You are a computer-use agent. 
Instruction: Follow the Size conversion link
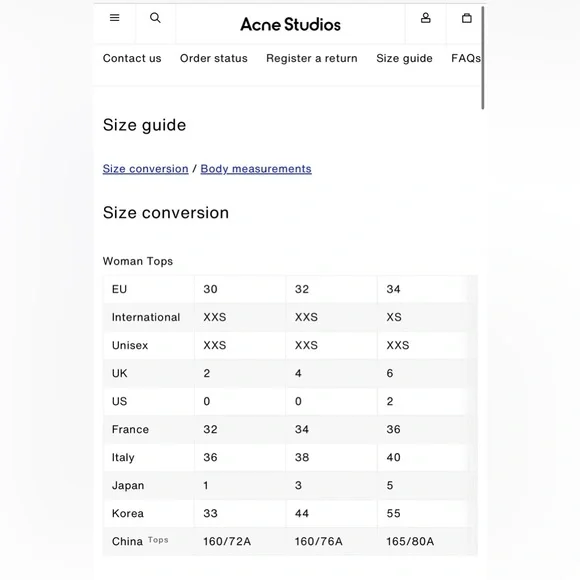(x=146, y=169)
